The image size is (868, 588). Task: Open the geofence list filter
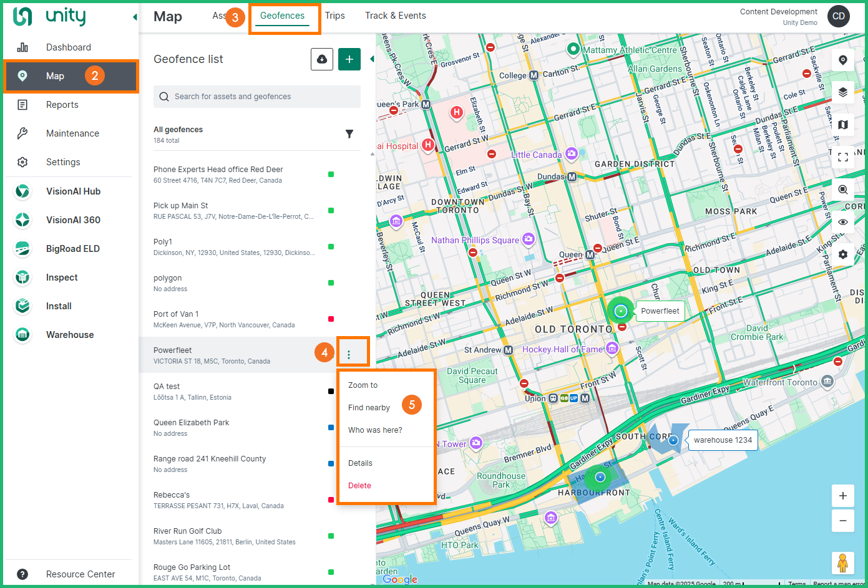[x=349, y=134]
